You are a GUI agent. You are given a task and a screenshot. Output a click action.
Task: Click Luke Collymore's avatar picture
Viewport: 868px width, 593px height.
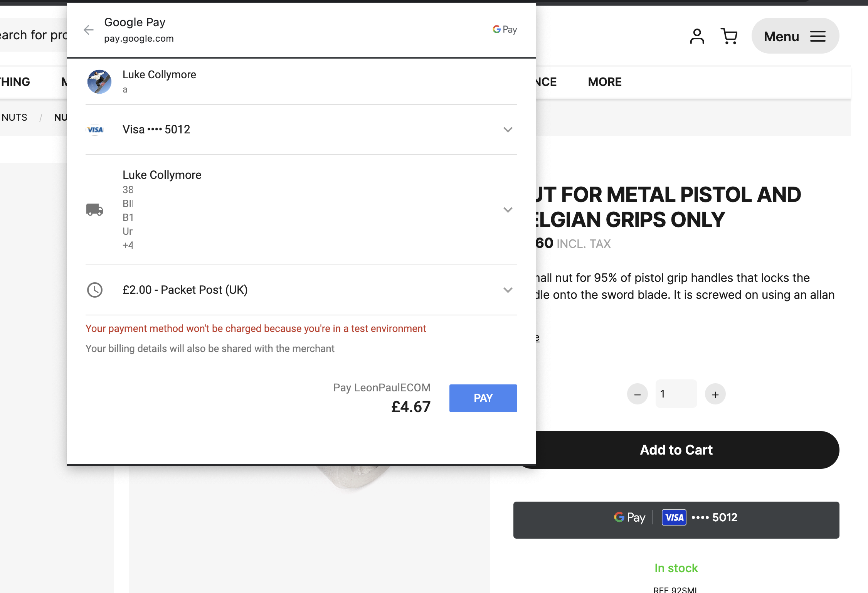coord(99,82)
